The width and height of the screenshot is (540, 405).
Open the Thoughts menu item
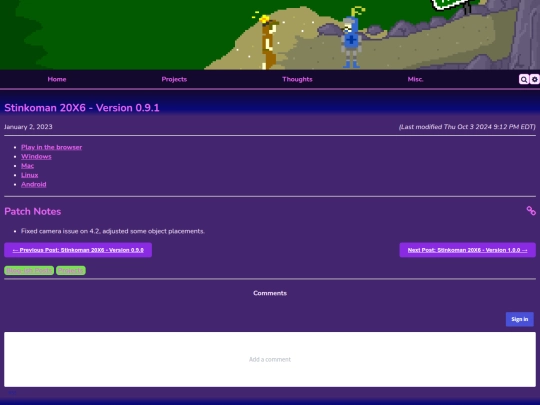click(297, 79)
